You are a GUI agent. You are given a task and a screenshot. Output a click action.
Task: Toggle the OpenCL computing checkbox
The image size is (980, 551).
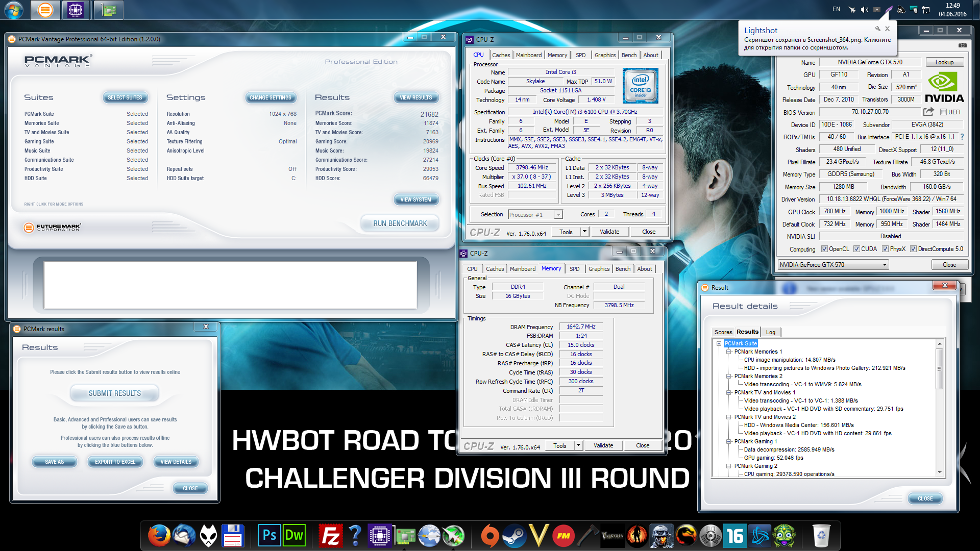coord(824,249)
